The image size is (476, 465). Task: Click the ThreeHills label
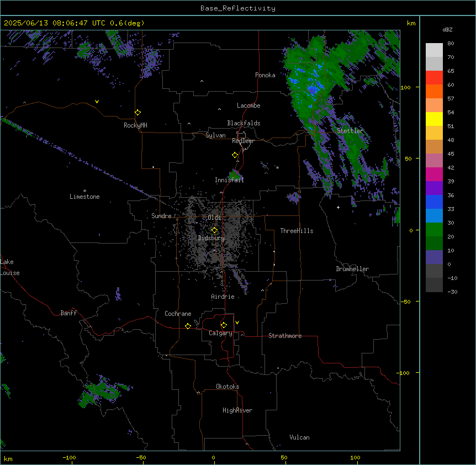(297, 231)
